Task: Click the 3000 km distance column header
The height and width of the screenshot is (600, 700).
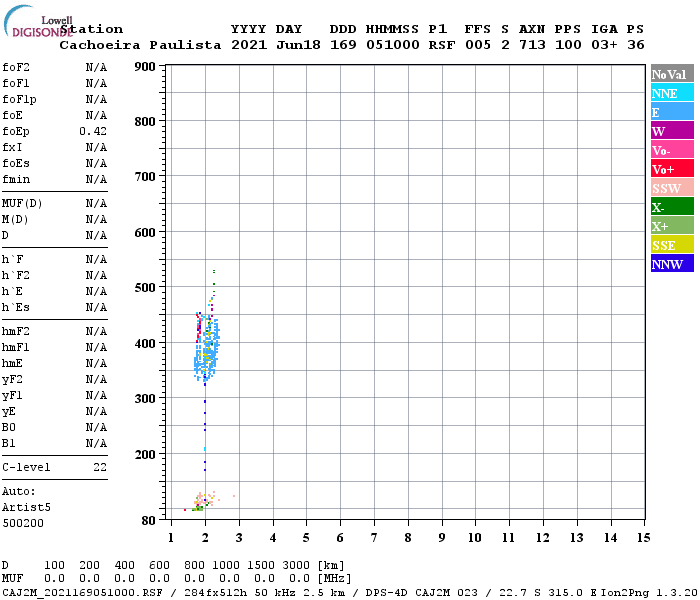Action: tap(296, 566)
